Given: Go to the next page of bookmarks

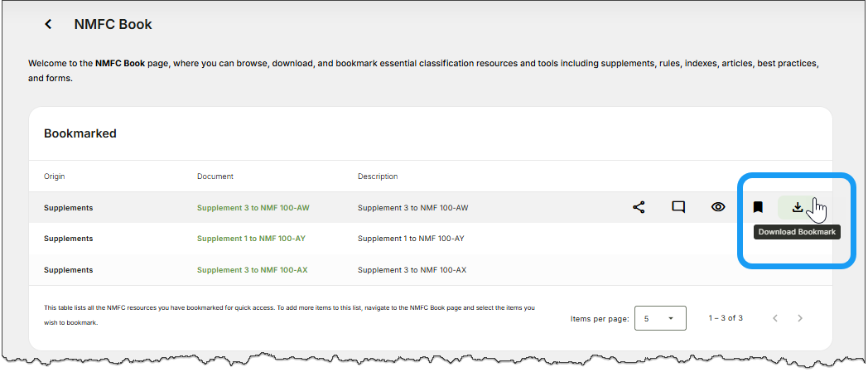Looking at the screenshot, I should coord(800,318).
